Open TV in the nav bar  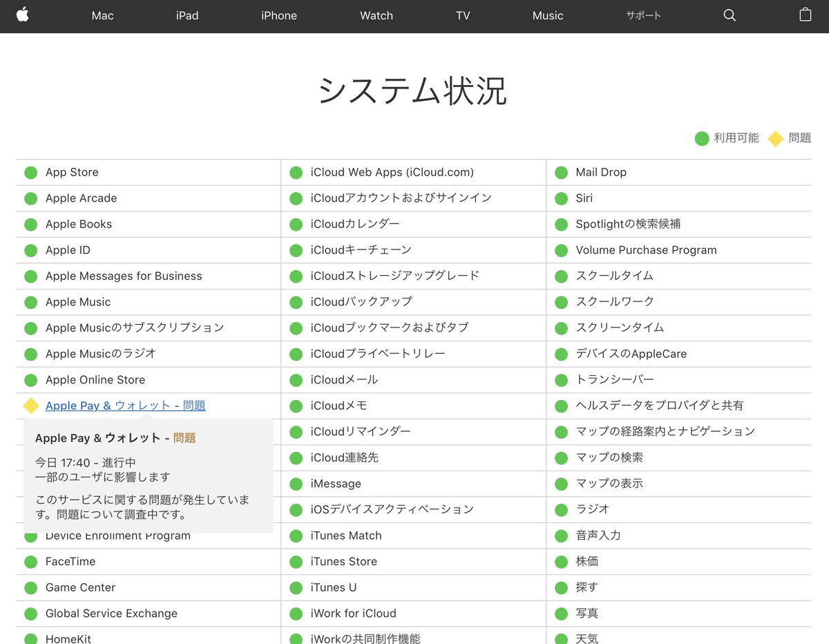click(463, 15)
